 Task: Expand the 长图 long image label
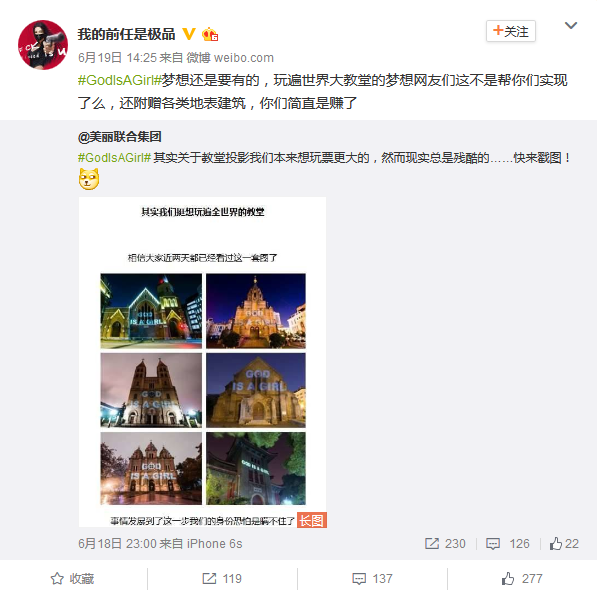[311, 520]
